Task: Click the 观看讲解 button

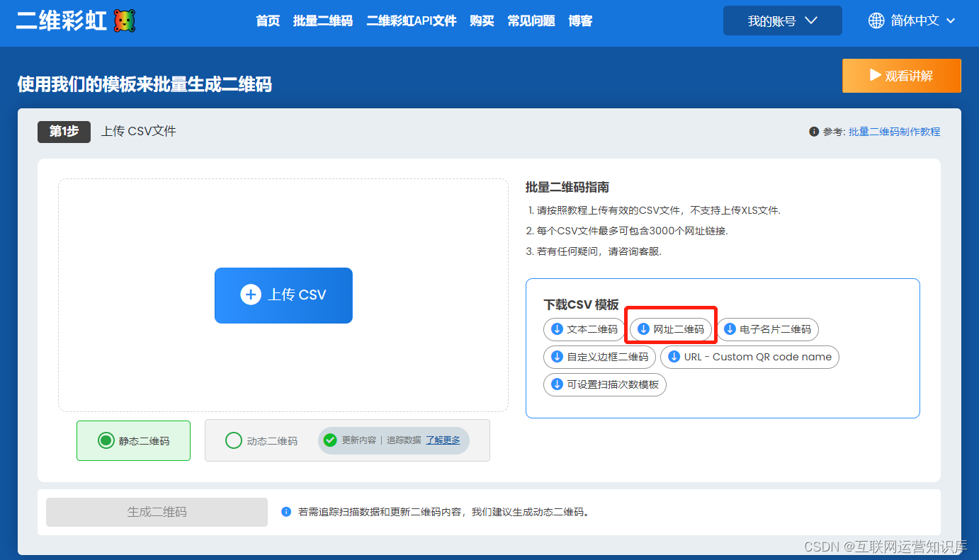Action: coord(902,76)
